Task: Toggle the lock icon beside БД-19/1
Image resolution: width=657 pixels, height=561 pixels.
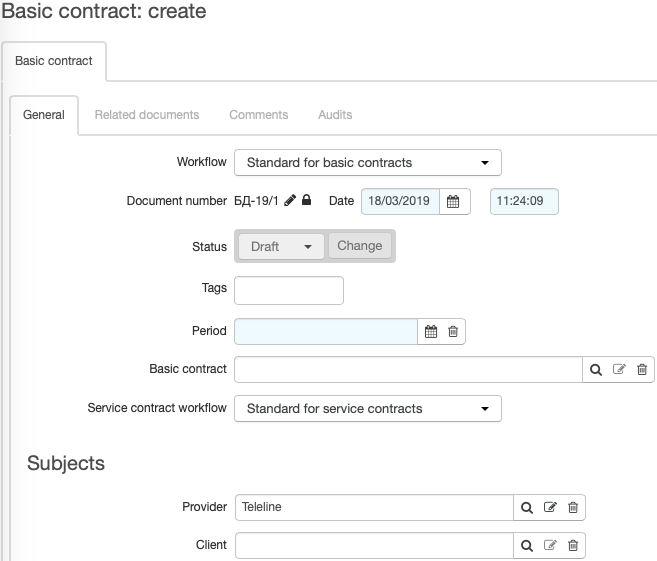Action: (307, 200)
